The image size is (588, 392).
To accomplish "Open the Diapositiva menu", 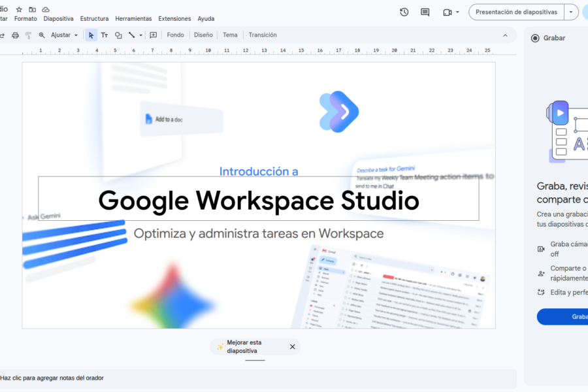I will 59,19.
